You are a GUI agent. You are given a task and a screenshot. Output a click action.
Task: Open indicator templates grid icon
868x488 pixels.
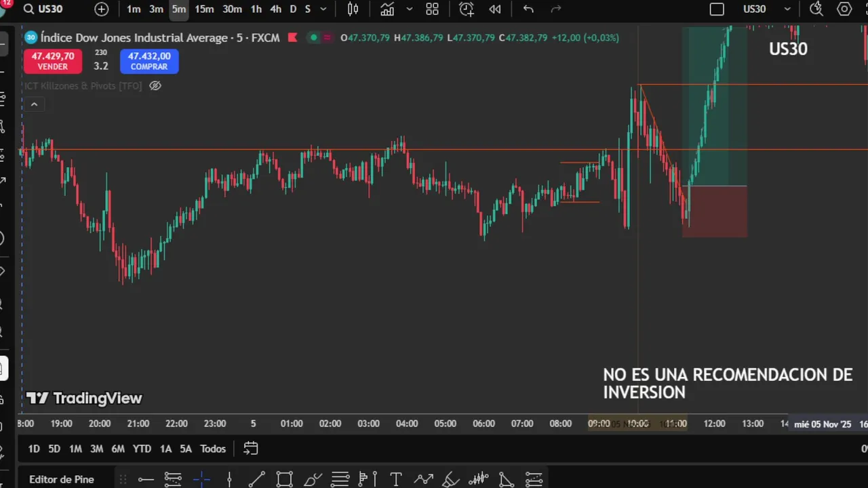pos(432,9)
